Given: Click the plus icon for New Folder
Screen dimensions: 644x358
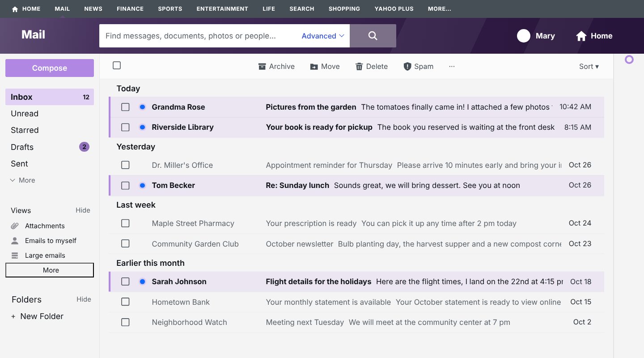Looking at the screenshot, I should point(13,316).
